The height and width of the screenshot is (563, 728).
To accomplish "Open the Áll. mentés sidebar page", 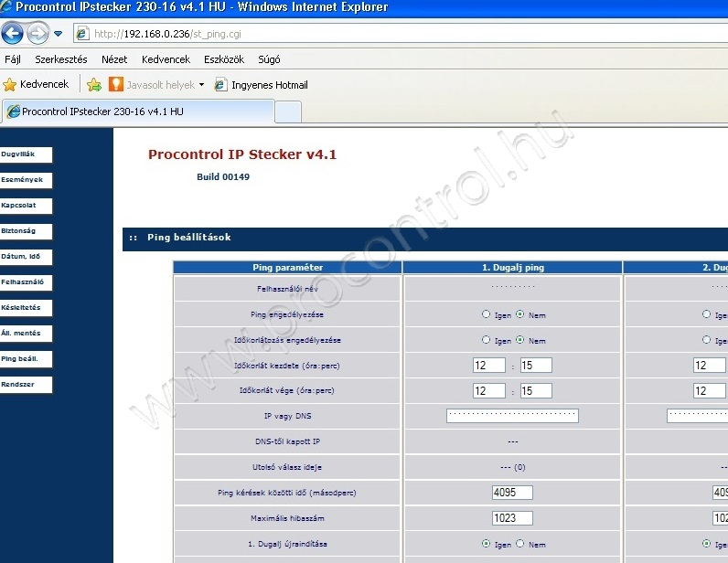I will click(x=26, y=334).
